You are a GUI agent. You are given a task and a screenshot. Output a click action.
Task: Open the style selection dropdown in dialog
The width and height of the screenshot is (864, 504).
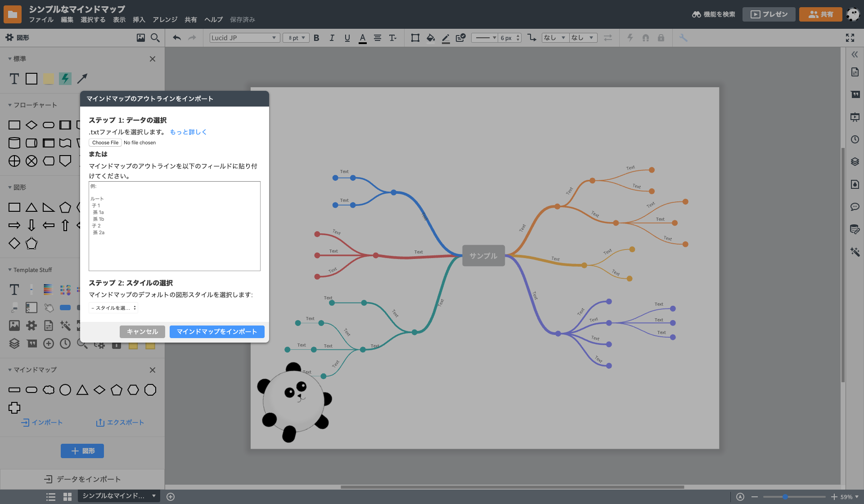tap(113, 308)
